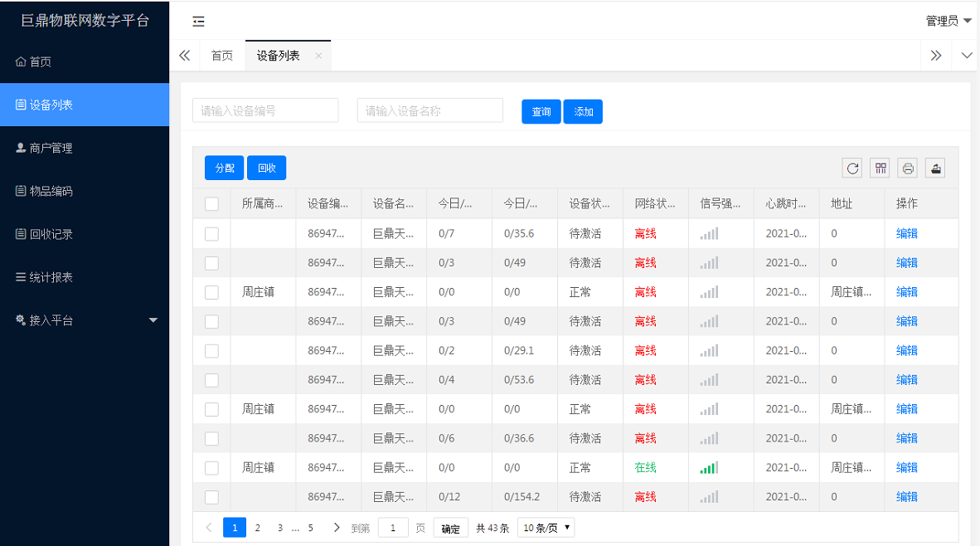The image size is (980, 546).
Task: Select current page 1 button
Action: (235, 528)
